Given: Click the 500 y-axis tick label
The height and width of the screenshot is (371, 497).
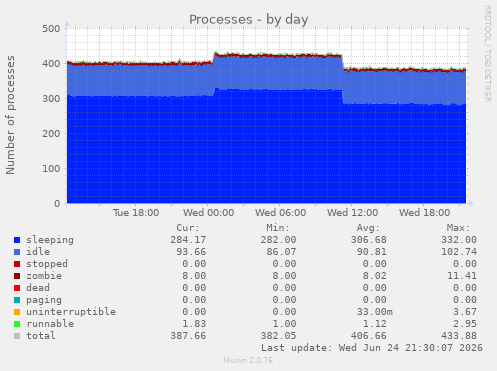Looking at the screenshot, I should tap(51, 29).
